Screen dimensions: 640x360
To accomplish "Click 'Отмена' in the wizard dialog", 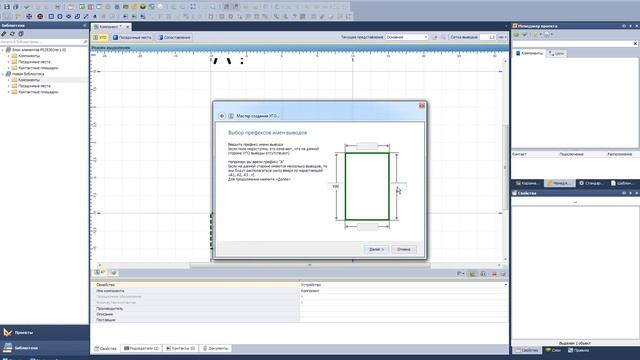I will pos(404,249).
